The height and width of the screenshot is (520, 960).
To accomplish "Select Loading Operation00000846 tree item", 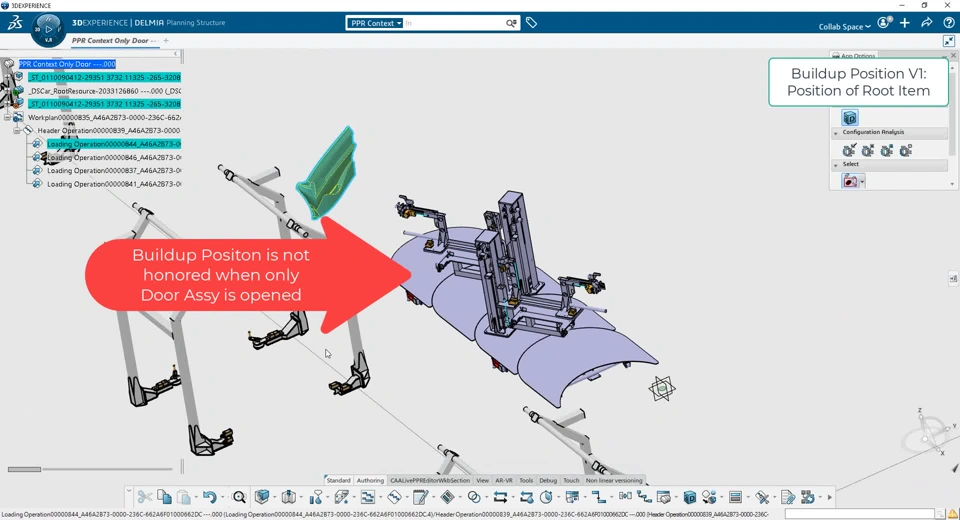I will 114,157.
